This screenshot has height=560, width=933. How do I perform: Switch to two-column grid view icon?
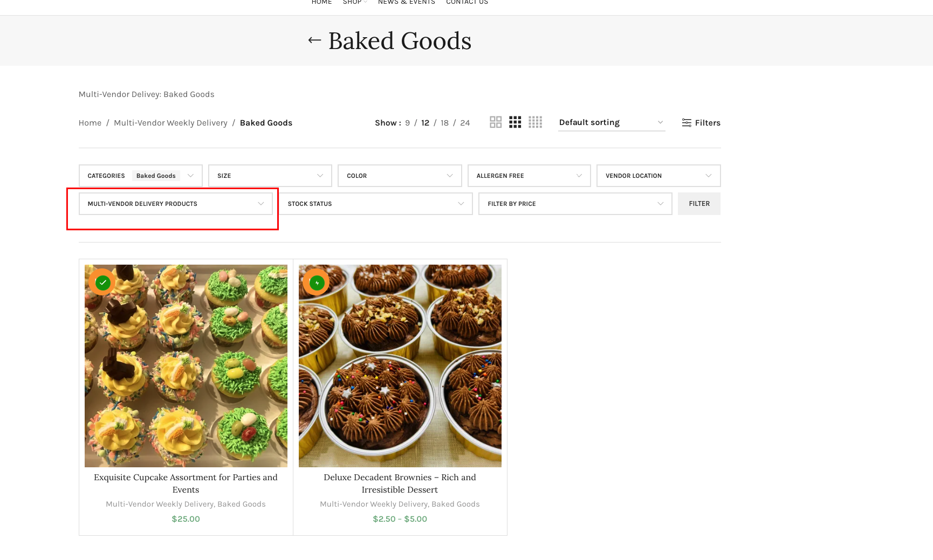(x=496, y=122)
